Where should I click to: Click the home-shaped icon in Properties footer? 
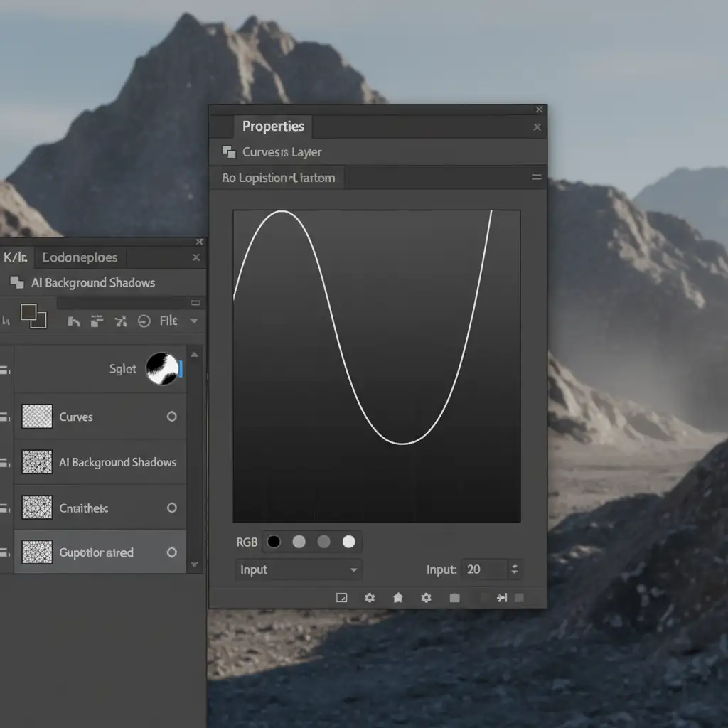(x=398, y=598)
